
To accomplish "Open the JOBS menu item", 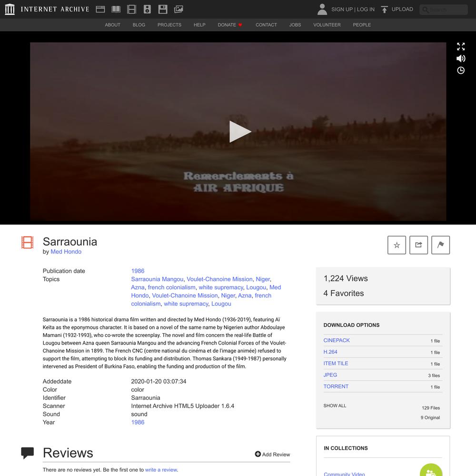I will coord(295,25).
